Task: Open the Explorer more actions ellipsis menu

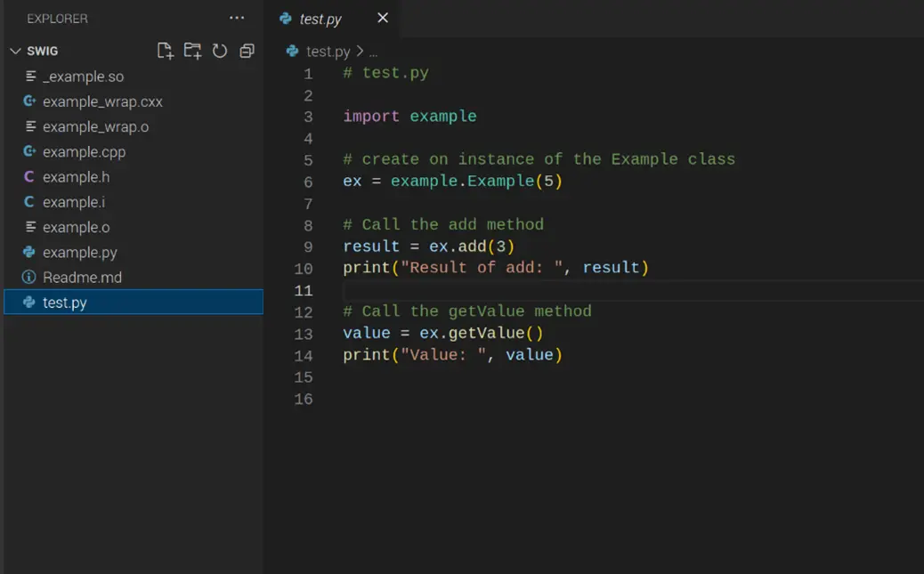Action: pyautogui.click(x=237, y=18)
